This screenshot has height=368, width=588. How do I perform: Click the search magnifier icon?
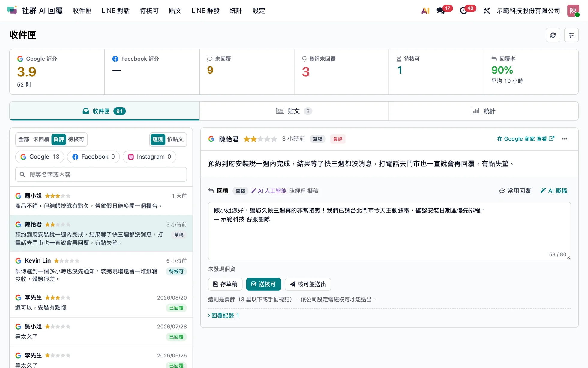(22, 174)
